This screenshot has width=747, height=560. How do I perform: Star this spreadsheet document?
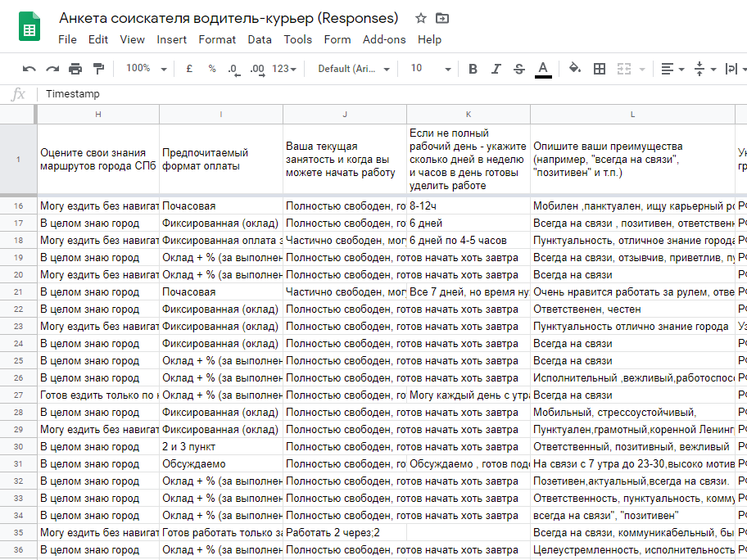421,18
